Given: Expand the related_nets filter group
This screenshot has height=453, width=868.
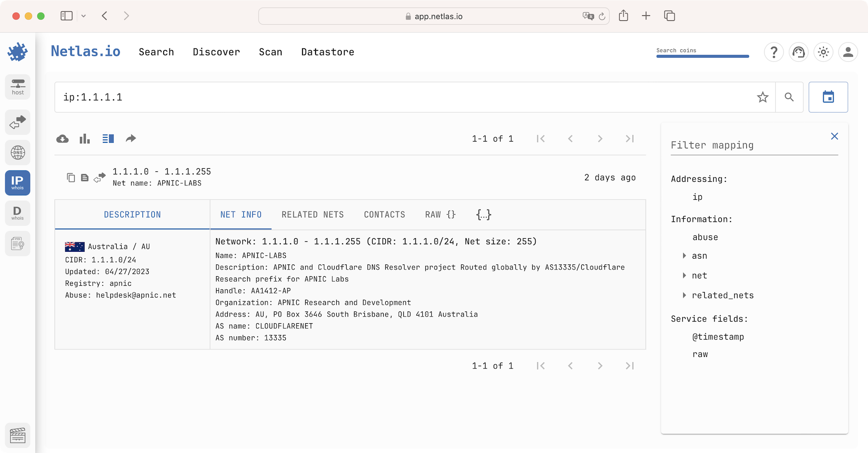Looking at the screenshot, I should 684,295.
